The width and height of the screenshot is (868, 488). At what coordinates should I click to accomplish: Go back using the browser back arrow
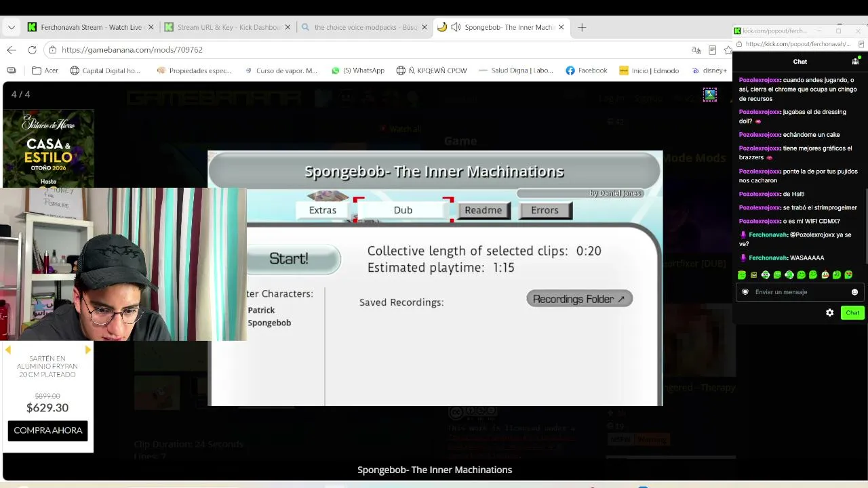(x=12, y=49)
